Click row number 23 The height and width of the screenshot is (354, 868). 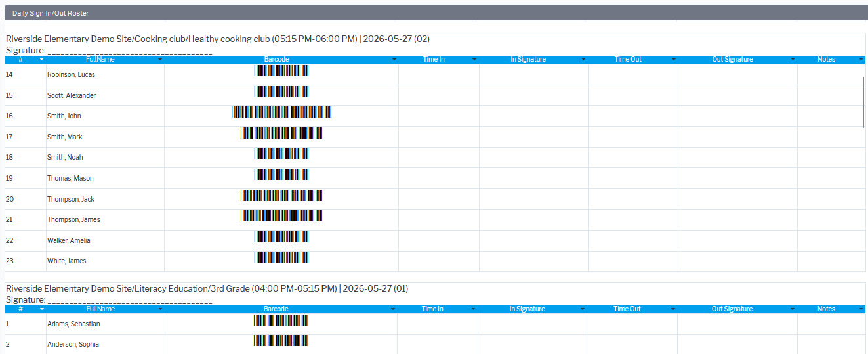[9, 261]
